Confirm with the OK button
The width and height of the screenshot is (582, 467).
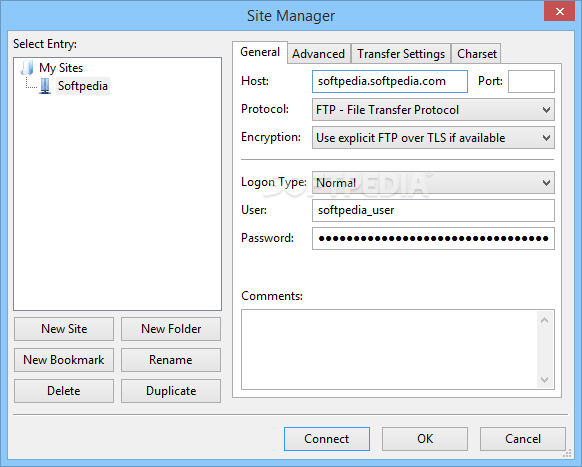point(425,439)
